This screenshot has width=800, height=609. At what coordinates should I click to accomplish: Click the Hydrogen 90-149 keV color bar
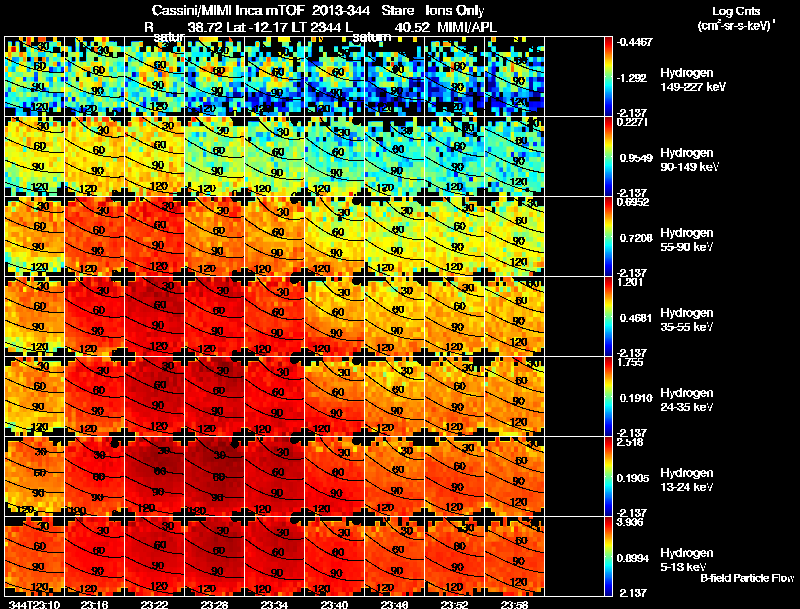point(608,157)
